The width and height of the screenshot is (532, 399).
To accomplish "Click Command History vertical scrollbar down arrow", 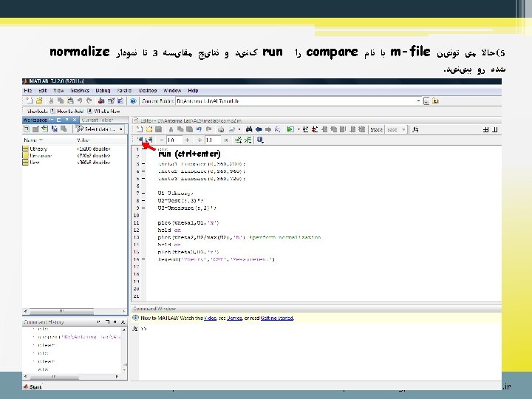I will (x=124, y=369).
